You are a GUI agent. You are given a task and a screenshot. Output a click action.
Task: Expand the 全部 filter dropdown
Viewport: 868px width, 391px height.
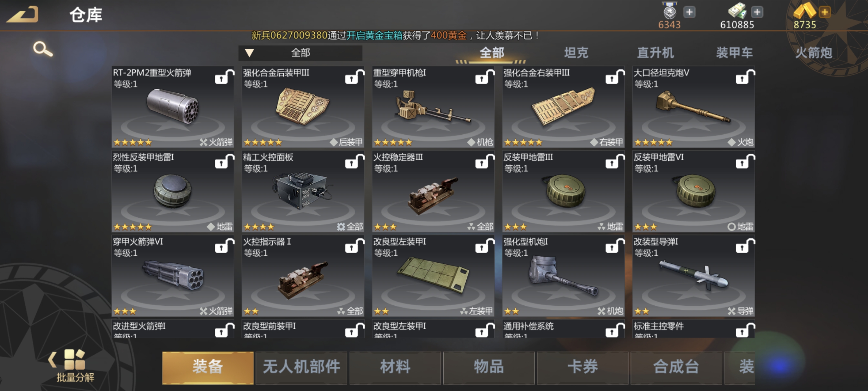[300, 53]
